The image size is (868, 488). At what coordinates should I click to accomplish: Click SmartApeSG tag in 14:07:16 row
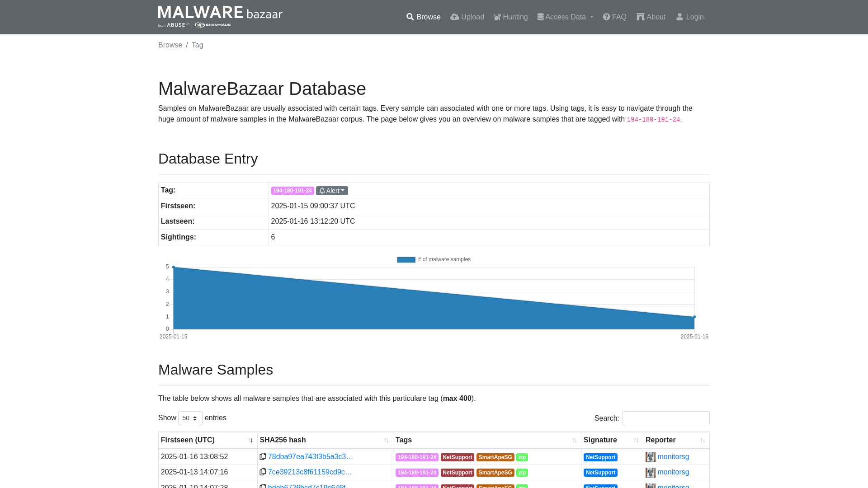[x=495, y=473]
